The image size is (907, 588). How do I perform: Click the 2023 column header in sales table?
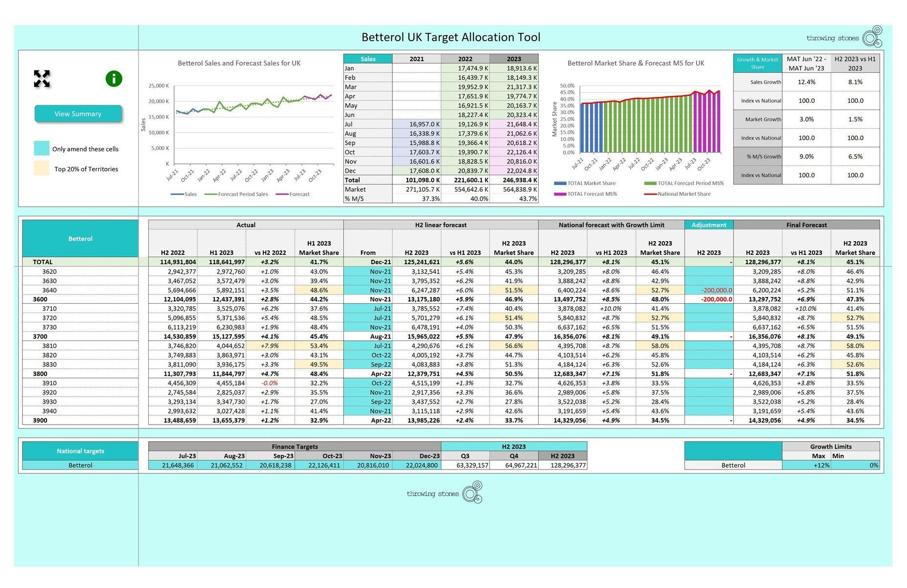(514, 59)
